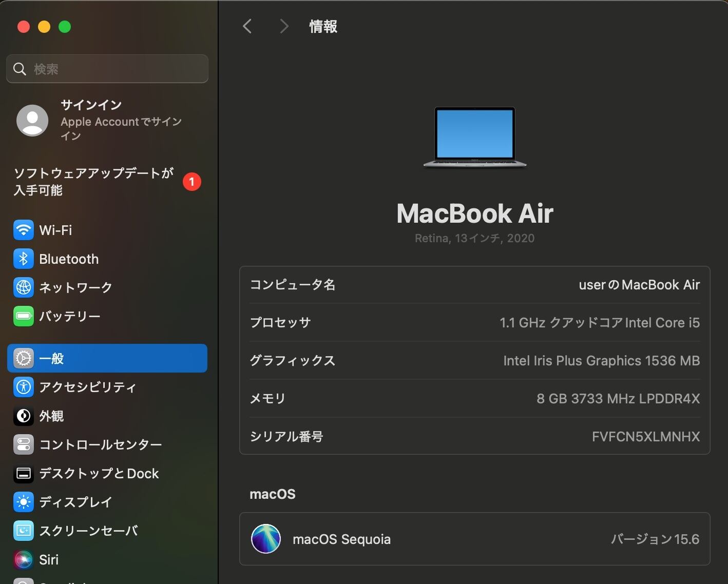Open the Bluetooth settings pane
The width and height of the screenshot is (728, 584).
coord(107,259)
